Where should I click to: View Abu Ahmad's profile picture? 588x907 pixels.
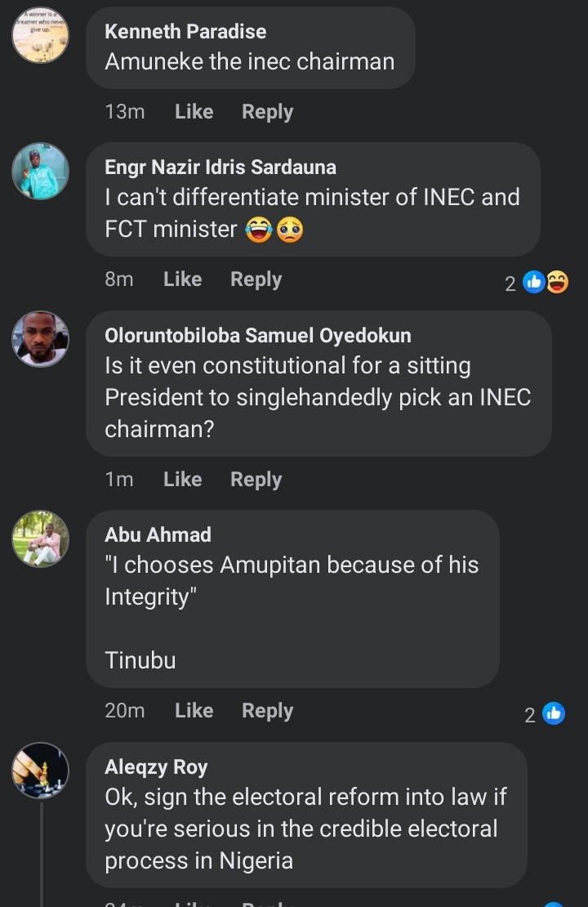tap(41, 538)
